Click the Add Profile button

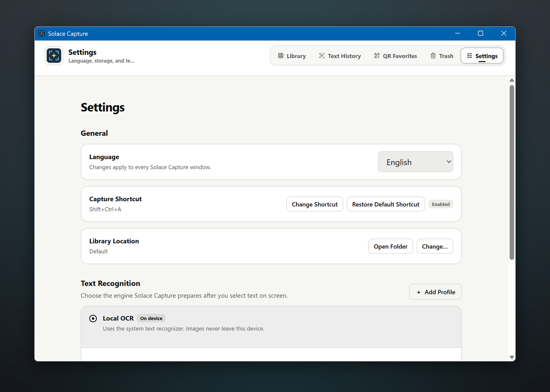[x=435, y=292]
